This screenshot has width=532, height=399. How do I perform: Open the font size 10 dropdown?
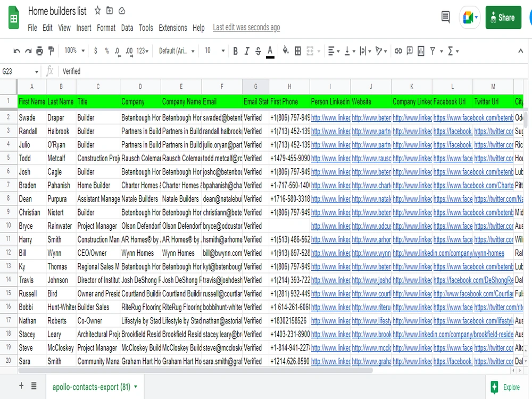[x=214, y=51]
